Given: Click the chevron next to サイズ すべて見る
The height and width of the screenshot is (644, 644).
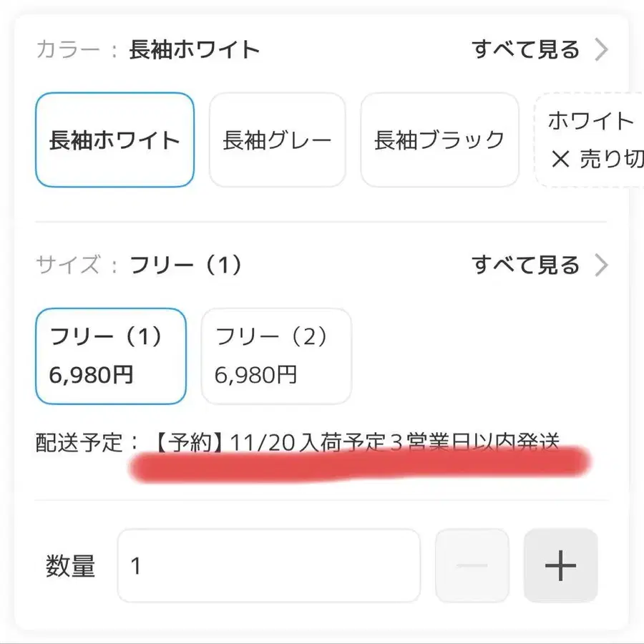Looking at the screenshot, I should [x=601, y=265].
